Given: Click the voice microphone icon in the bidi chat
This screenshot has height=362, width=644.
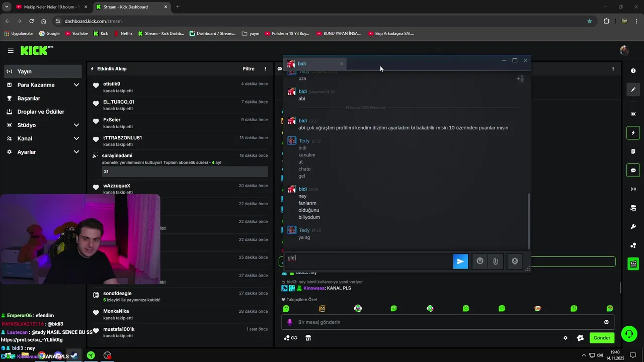Looking at the screenshot, I should click(x=515, y=261).
